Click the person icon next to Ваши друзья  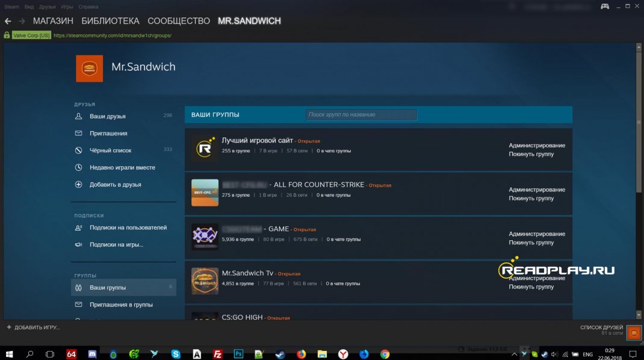coord(78,116)
